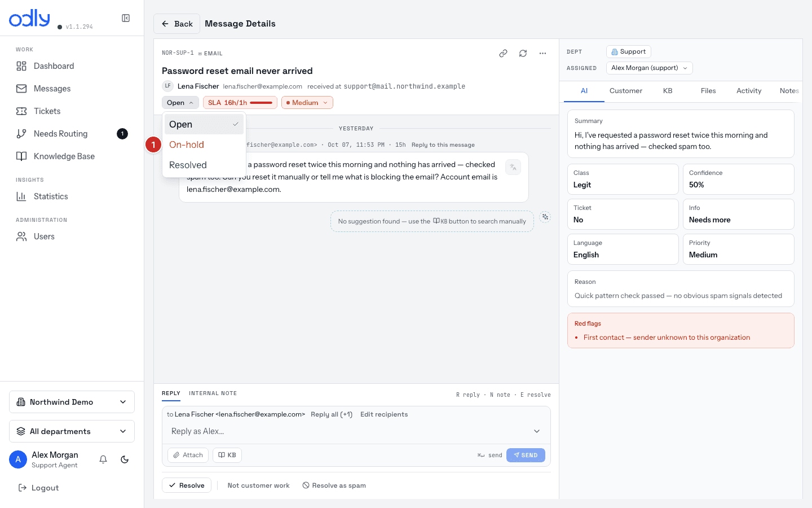The image size is (812, 508).
Task: Open the Medium priority dropdown
Action: pyautogui.click(x=307, y=103)
